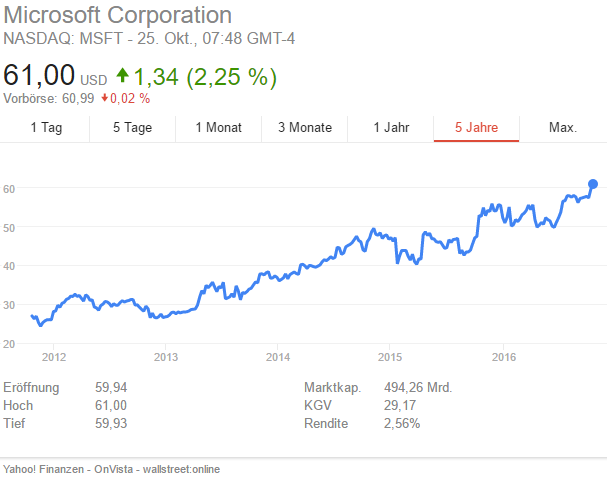Viewport: 607px width, 479px height.
Task: Select the 1 Tag tab
Action: [47, 127]
